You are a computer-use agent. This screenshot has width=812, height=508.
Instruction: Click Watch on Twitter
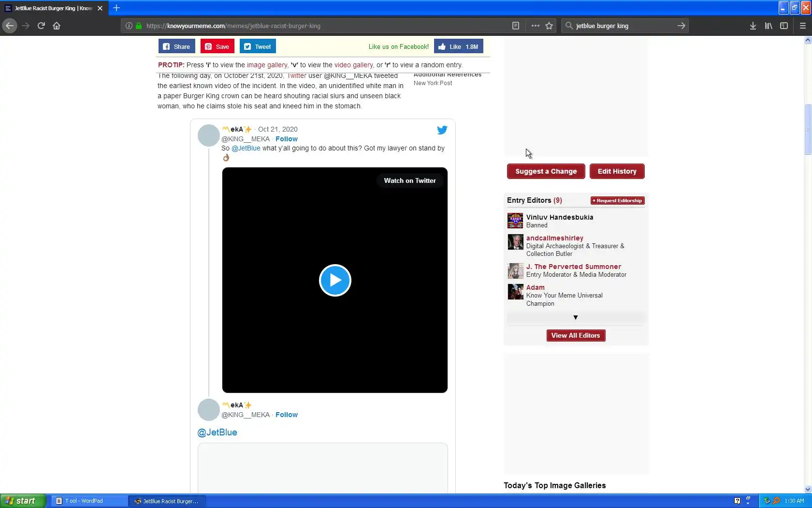(x=410, y=180)
